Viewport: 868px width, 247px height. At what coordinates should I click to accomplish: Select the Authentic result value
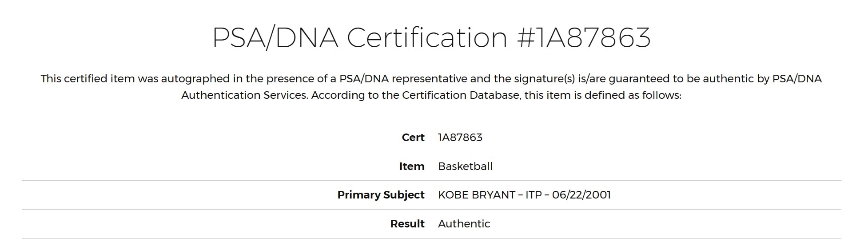click(x=464, y=224)
